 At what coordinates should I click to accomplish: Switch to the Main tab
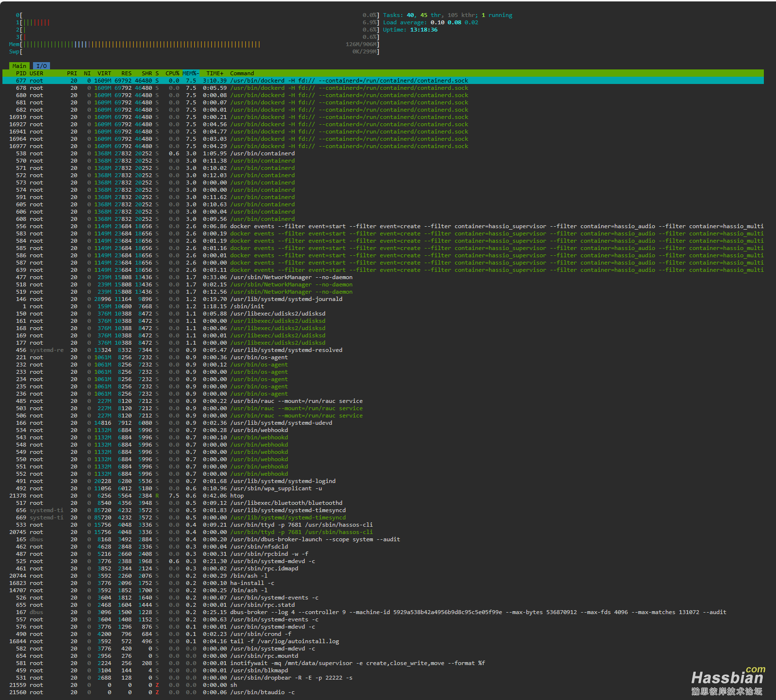point(19,66)
